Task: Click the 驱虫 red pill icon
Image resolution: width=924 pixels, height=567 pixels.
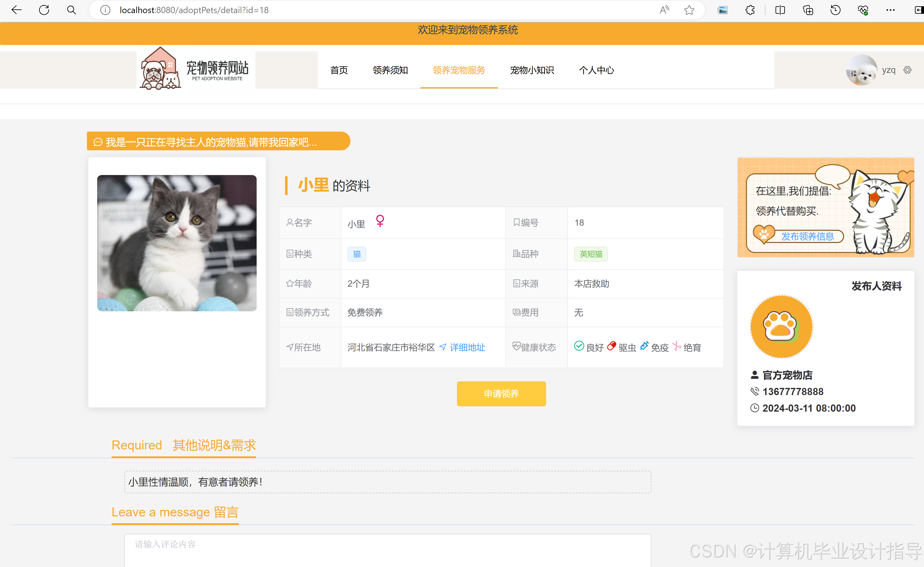Action: pyautogui.click(x=612, y=346)
